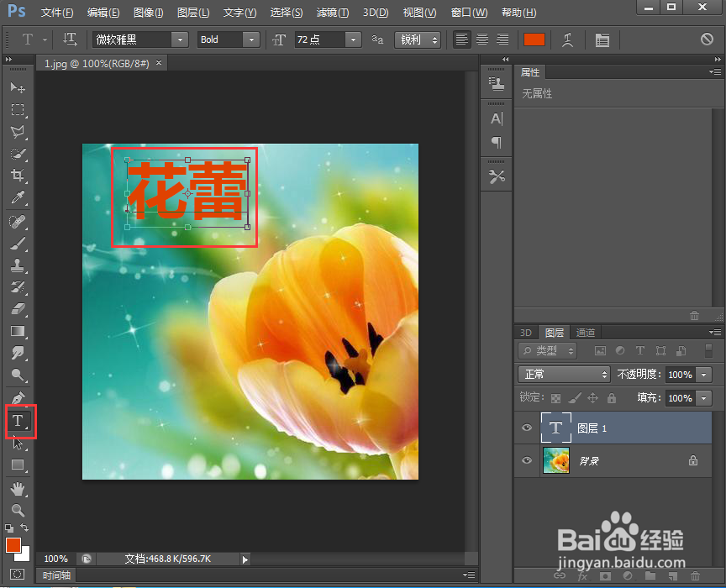
Task: Select the Rectangular Marquee tool
Action: tap(18, 109)
